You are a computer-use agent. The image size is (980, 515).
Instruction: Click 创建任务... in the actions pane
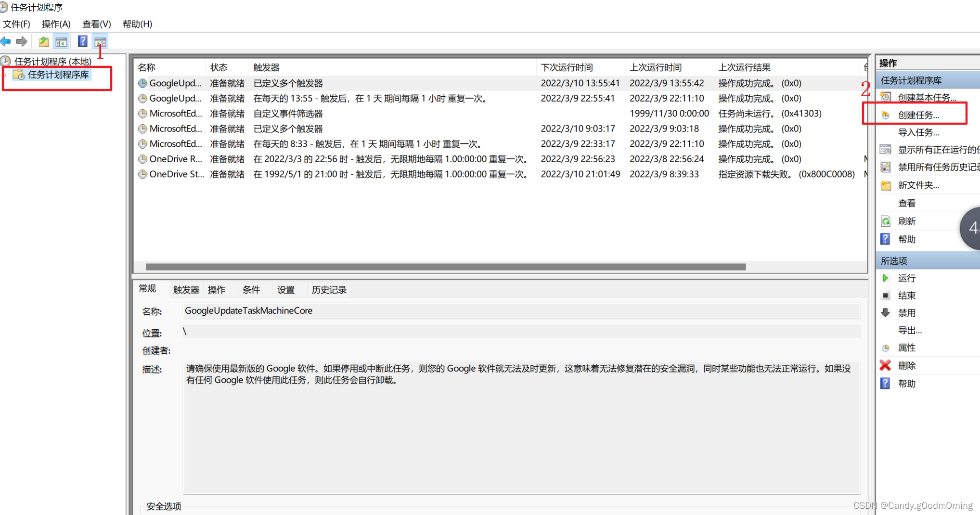click(918, 115)
